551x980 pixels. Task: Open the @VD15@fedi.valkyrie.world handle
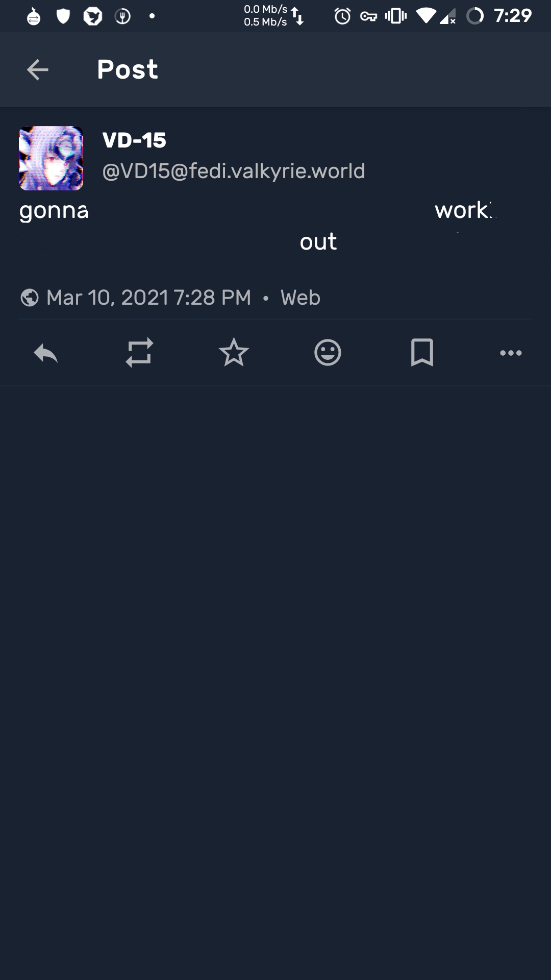coord(234,171)
